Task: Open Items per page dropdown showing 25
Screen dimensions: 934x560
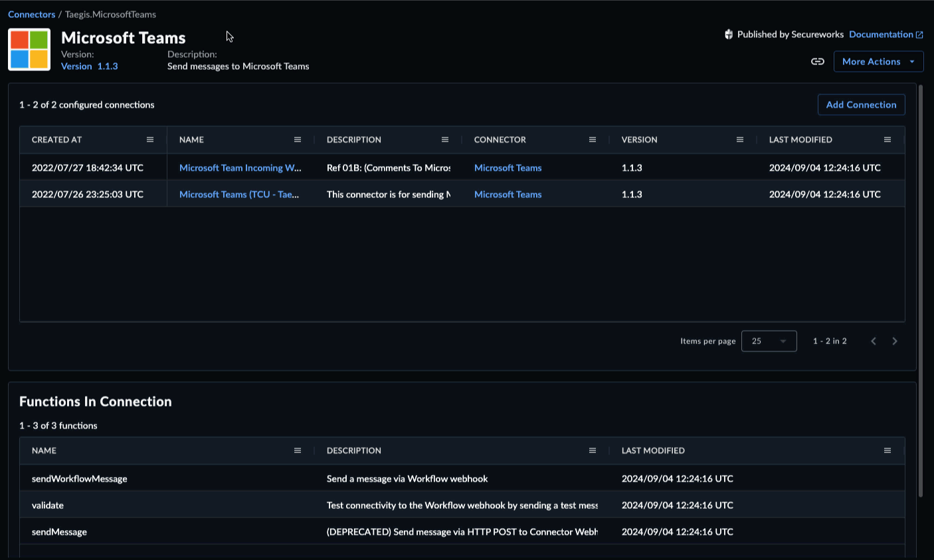Action: pos(769,341)
